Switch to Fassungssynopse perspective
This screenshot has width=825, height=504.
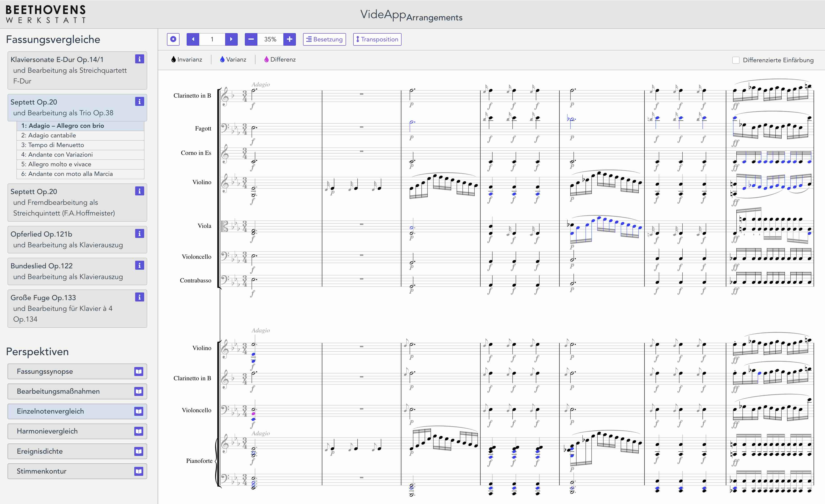click(77, 371)
